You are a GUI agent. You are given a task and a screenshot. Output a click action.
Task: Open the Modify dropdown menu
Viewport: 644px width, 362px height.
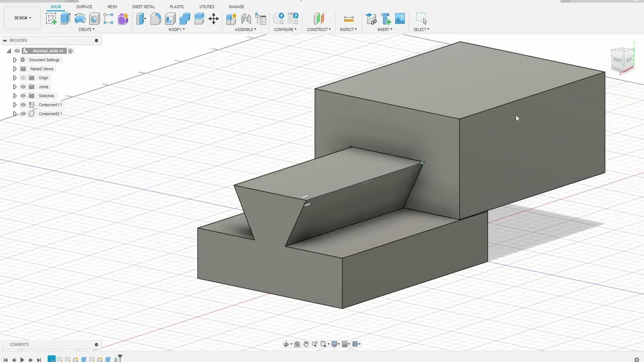pos(177,30)
